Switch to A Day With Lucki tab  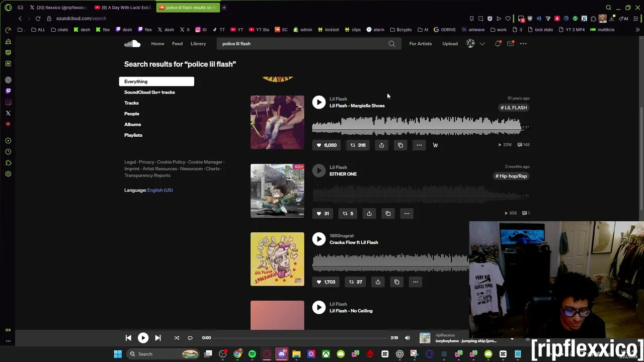point(122,8)
